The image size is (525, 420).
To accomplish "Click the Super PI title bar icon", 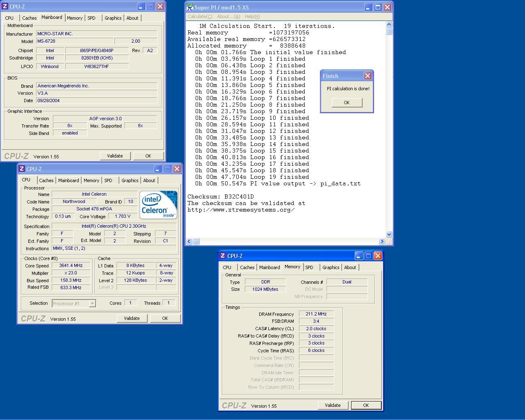I will pos(190,7).
